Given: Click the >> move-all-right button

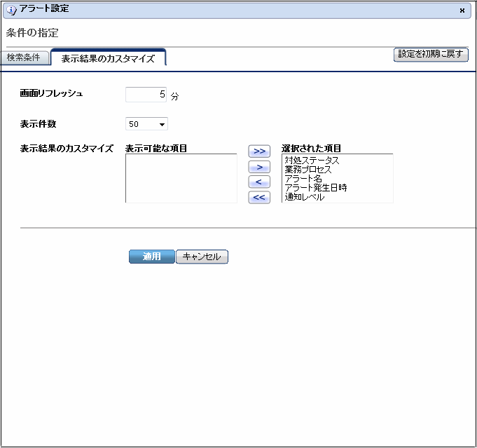Looking at the screenshot, I should coord(259,151).
